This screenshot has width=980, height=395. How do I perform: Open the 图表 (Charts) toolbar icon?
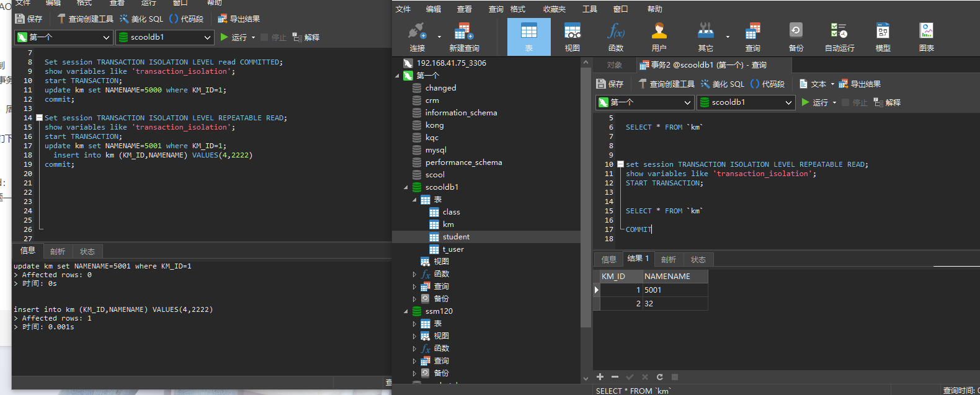click(926, 37)
